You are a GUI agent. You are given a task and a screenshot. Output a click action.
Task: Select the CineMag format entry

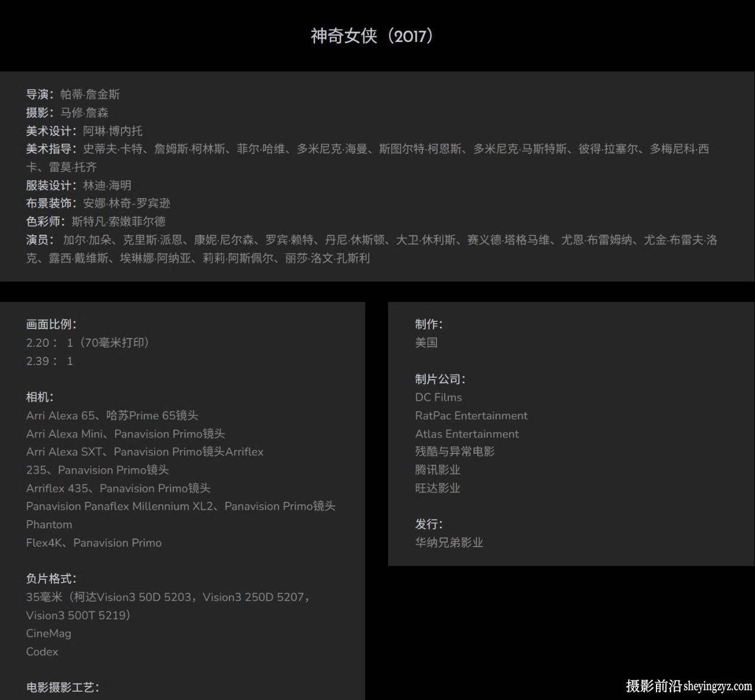48,633
